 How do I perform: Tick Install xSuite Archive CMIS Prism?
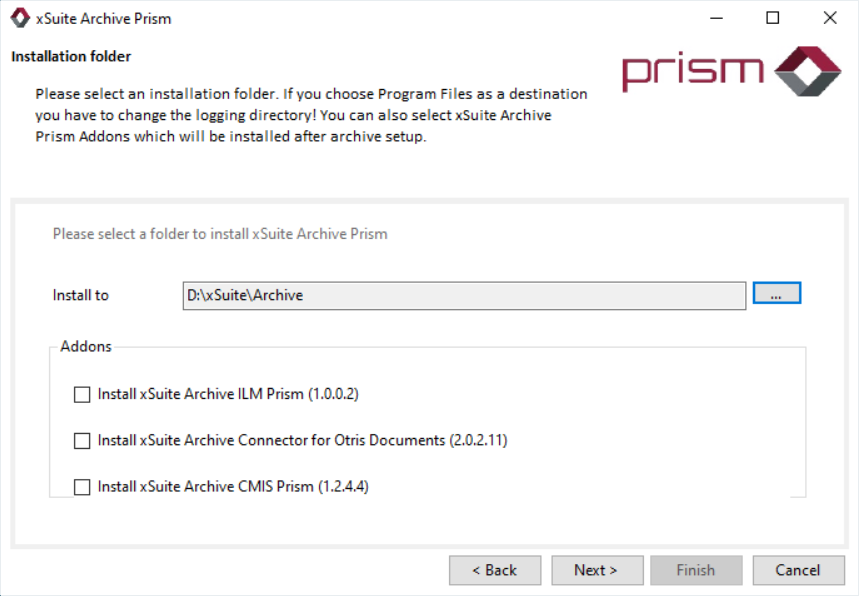coord(82,487)
